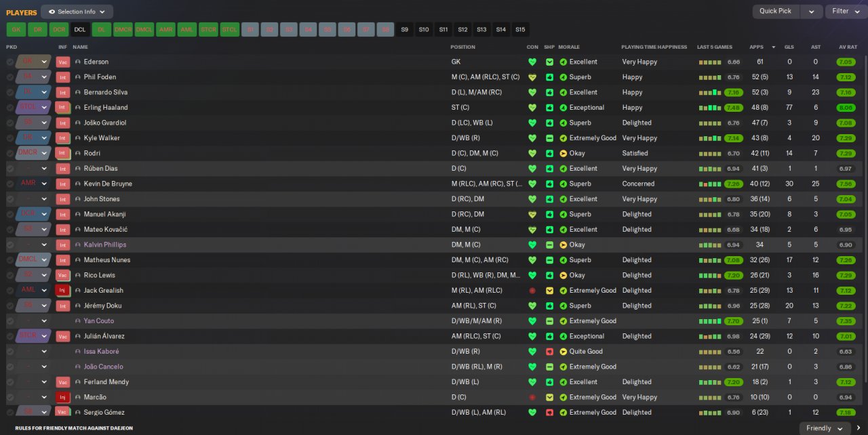Image resolution: width=868 pixels, height=435 pixels.
Task: Click Rico Lewis's Okay morale icon
Action: coord(563,275)
